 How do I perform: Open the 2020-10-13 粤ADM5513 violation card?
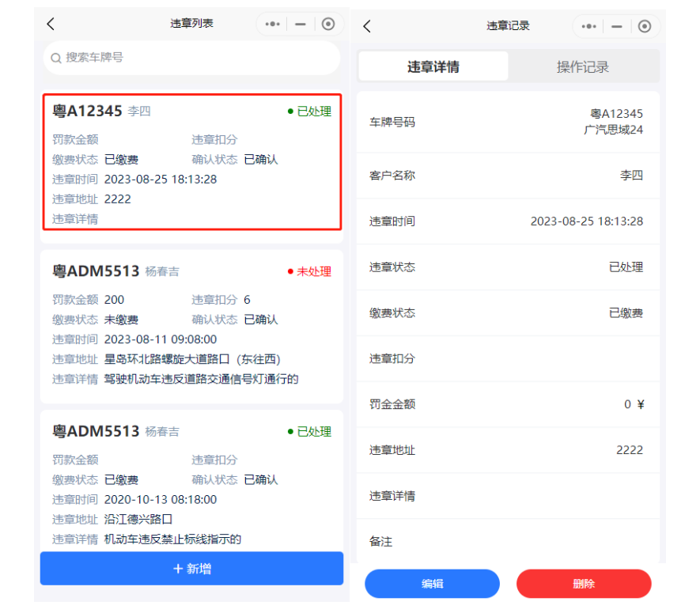[x=191, y=482]
